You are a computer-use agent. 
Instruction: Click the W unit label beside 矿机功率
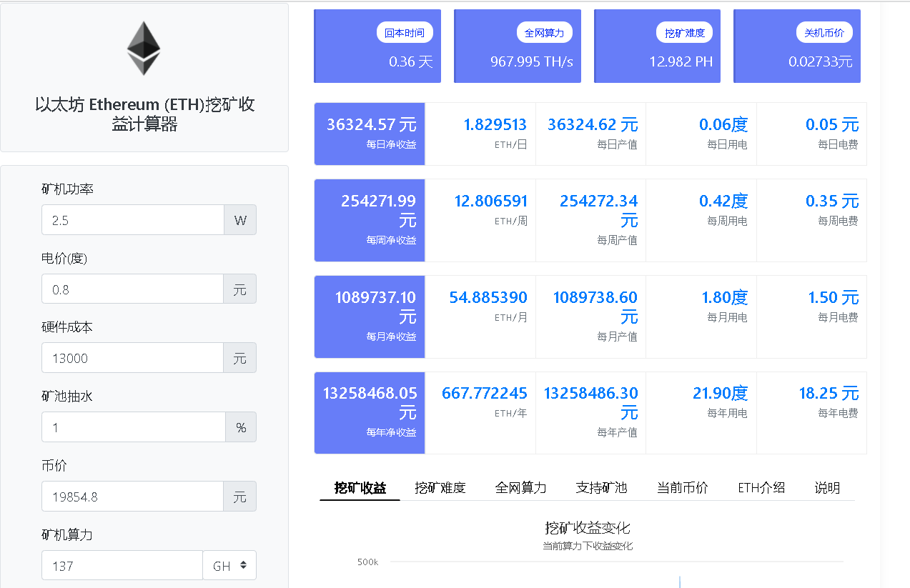241,219
